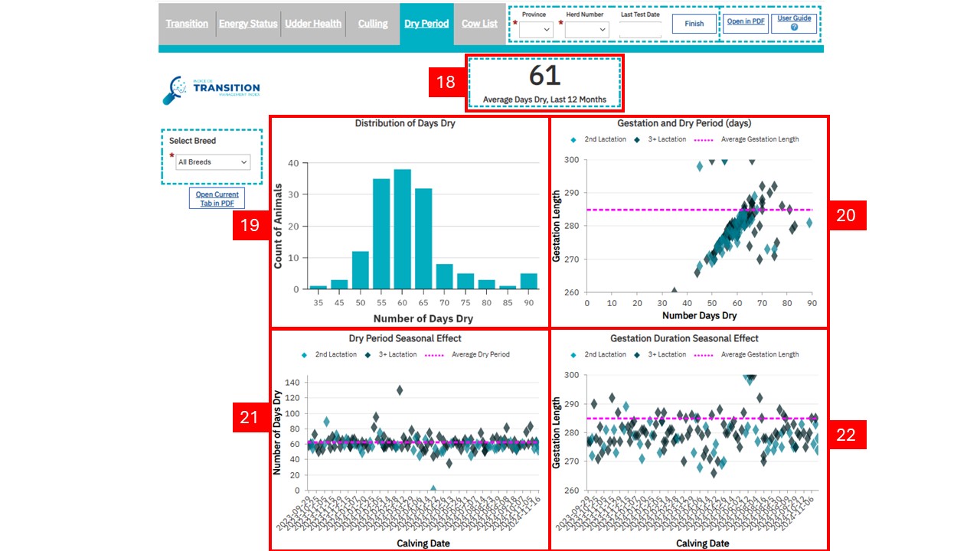Click the Open in PDF button
The height and width of the screenshot is (551, 980).
746,21
